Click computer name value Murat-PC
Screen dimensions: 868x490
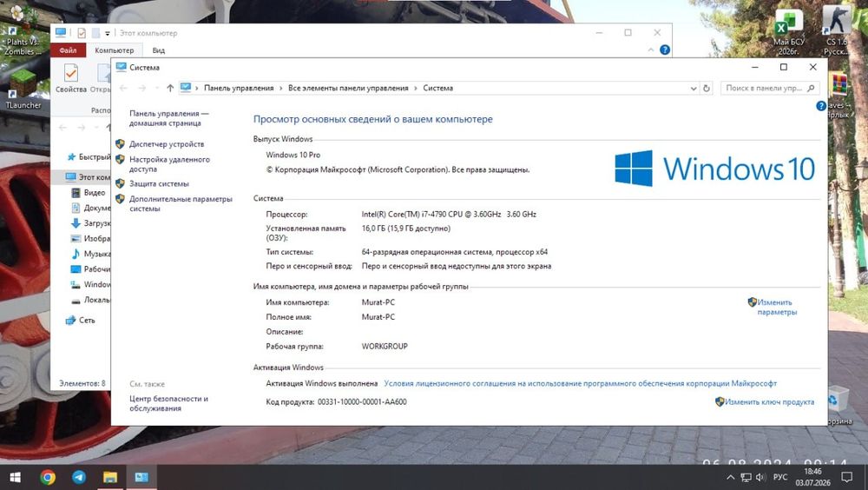click(x=378, y=302)
